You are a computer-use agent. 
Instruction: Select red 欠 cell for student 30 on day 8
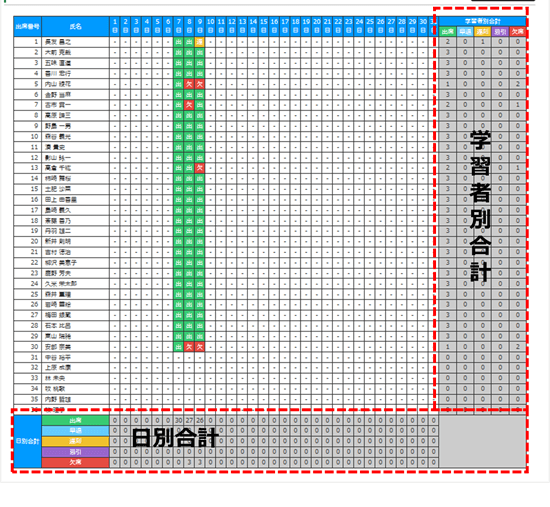189,347
